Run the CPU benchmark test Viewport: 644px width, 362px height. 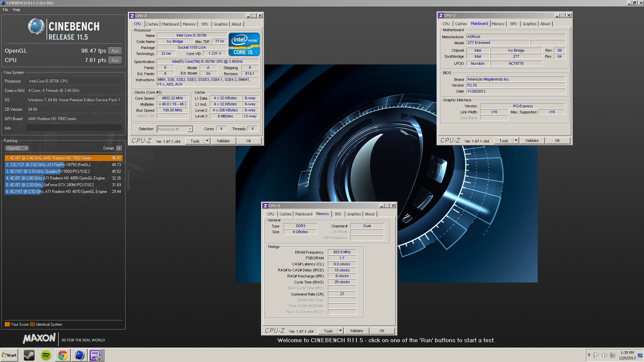115,60
